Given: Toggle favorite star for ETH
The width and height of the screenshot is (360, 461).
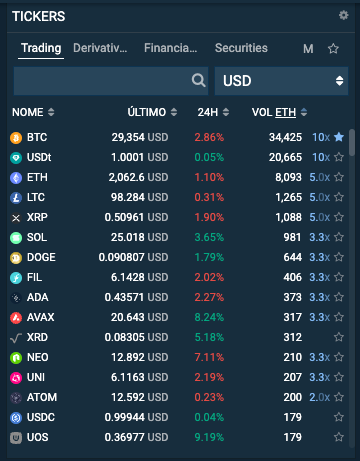Looking at the screenshot, I should point(339,177).
